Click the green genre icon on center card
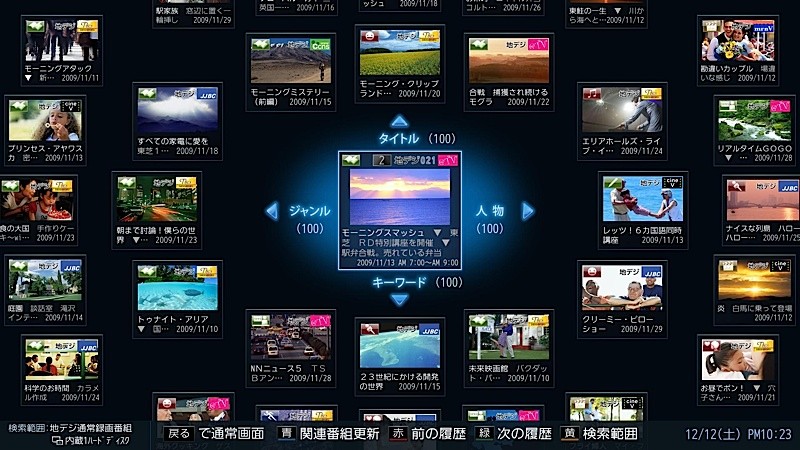Viewport: 800px width, 450px height. pos(351,160)
